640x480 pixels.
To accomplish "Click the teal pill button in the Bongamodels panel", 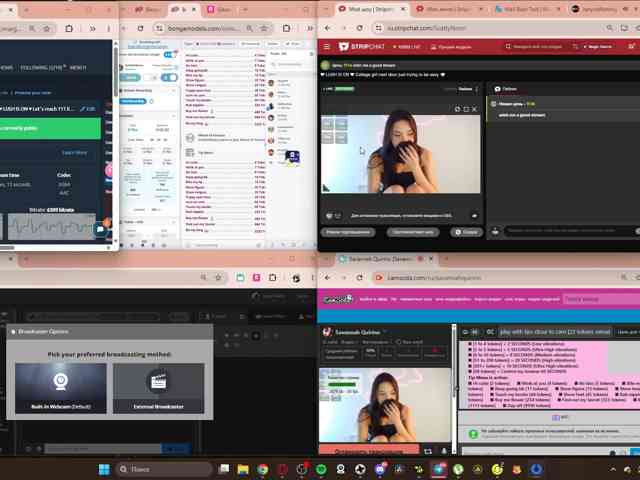I will tap(131, 77).
